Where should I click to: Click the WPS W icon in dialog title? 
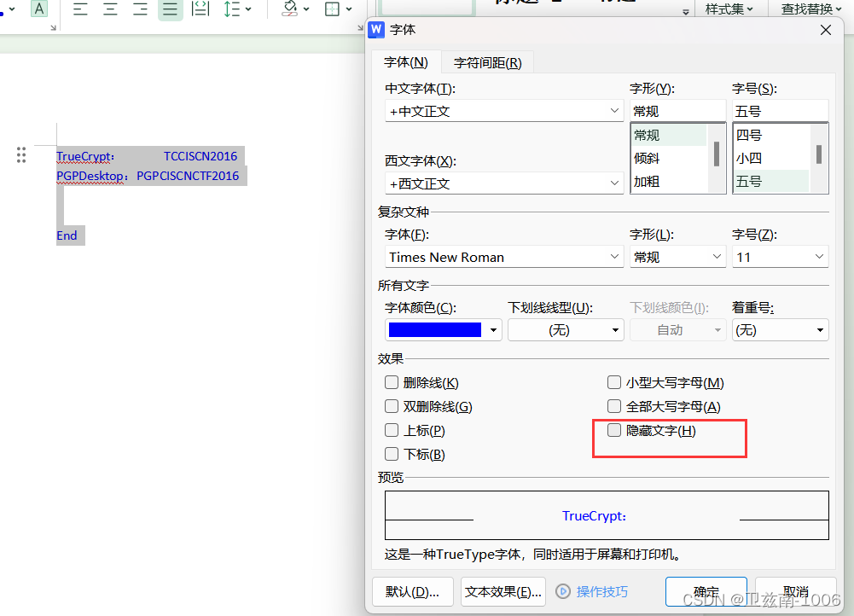tap(376, 29)
